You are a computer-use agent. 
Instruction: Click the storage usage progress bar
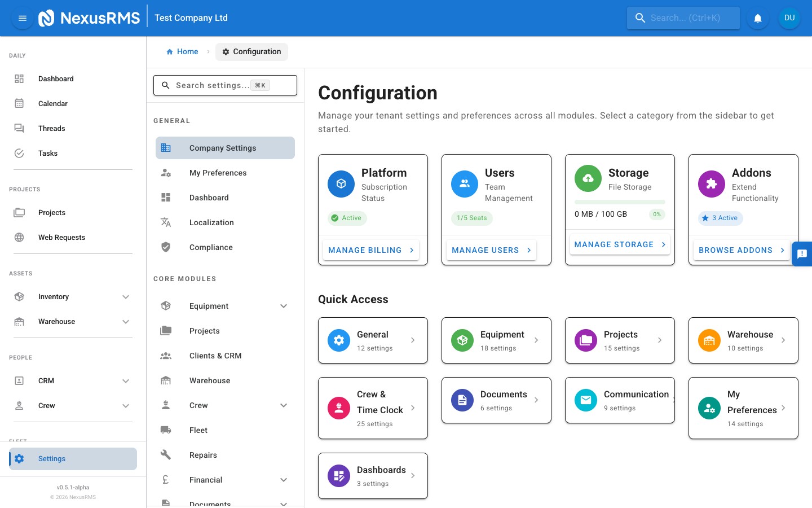(619, 202)
